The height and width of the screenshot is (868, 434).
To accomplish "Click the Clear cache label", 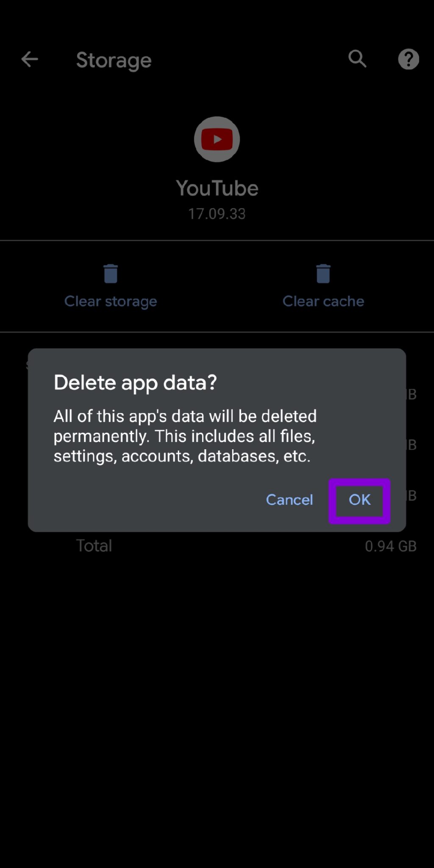I will point(323,301).
